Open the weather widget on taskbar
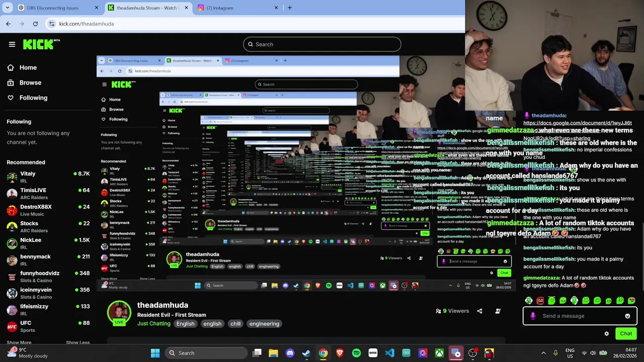644x362 pixels. (x=26, y=353)
